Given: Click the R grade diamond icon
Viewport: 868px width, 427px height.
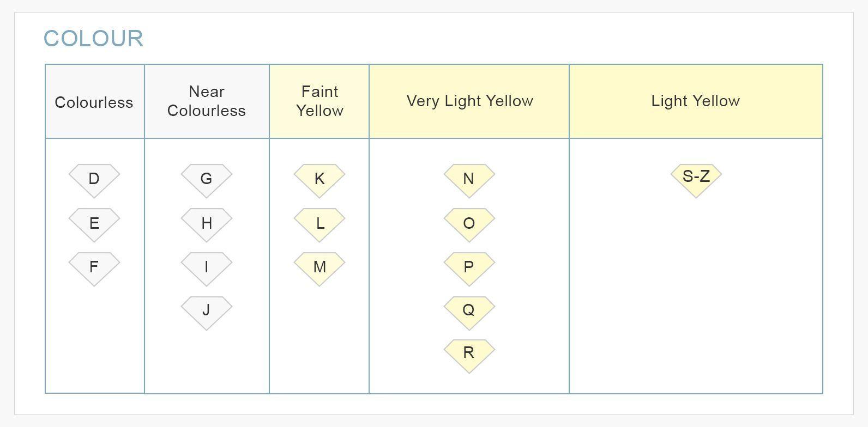Looking at the screenshot, I should pos(469,354).
